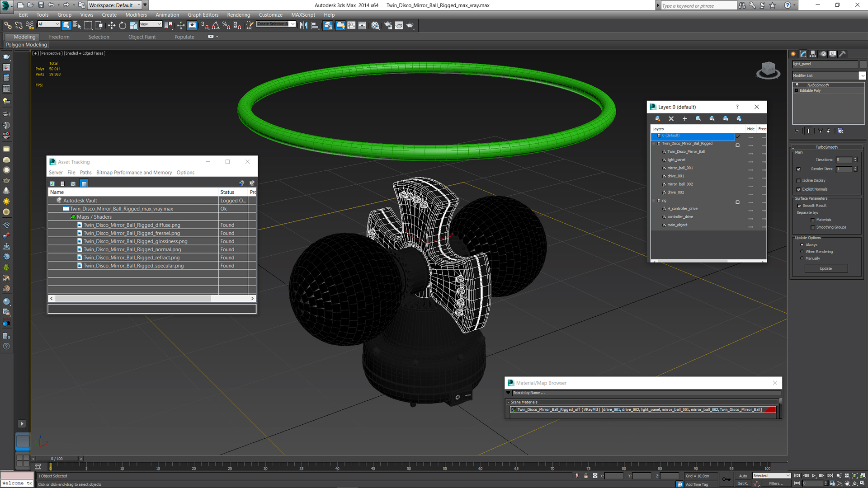Expand Editable Poly modifier plus box
Viewport: 868px width, 488px height.
[x=796, y=91]
